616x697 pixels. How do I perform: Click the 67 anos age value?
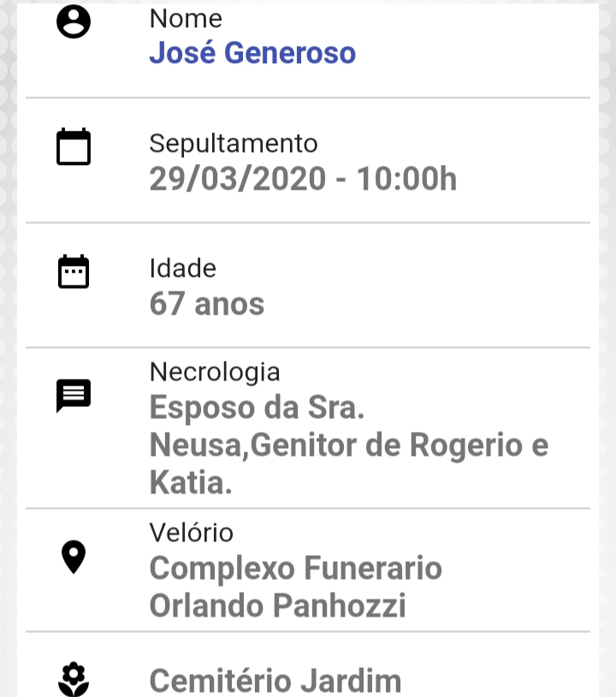click(x=207, y=304)
